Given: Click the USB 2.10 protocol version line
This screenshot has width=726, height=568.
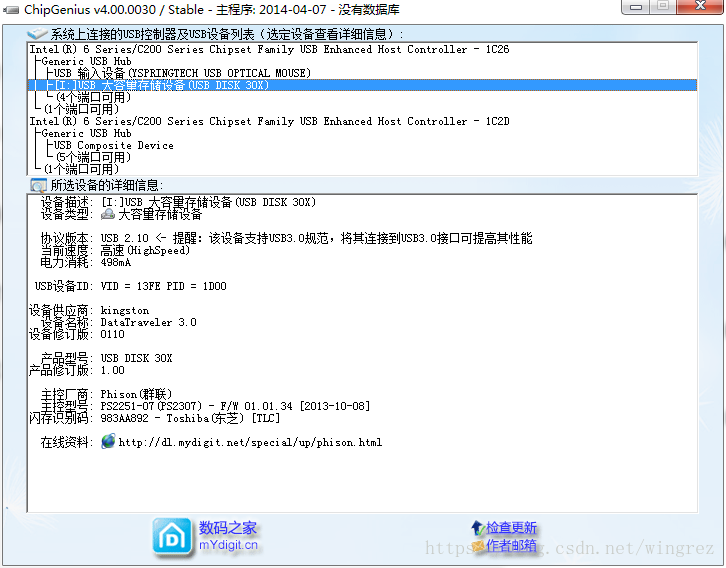Looking at the screenshot, I should (x=316, y=238).
